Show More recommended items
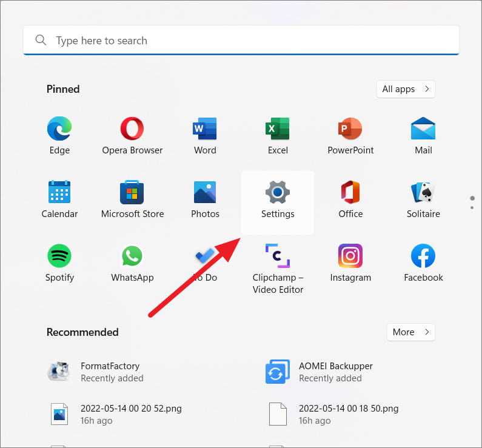482x448 pixels. (411, 332)
